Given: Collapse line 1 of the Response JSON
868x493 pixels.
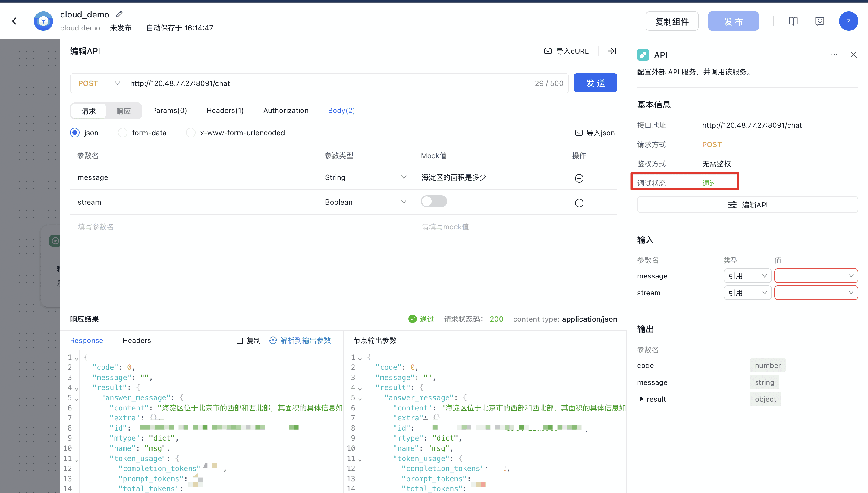Looking at the screenshot, I should point(77,359).
